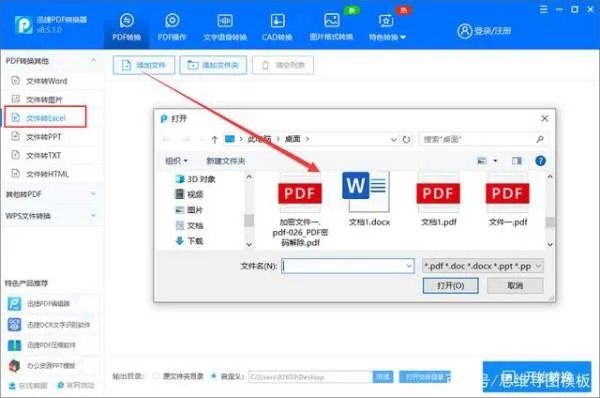Screen dimensions: 600x398
Task: Click the 添加文件 add file button
Action: coord(144,65)
